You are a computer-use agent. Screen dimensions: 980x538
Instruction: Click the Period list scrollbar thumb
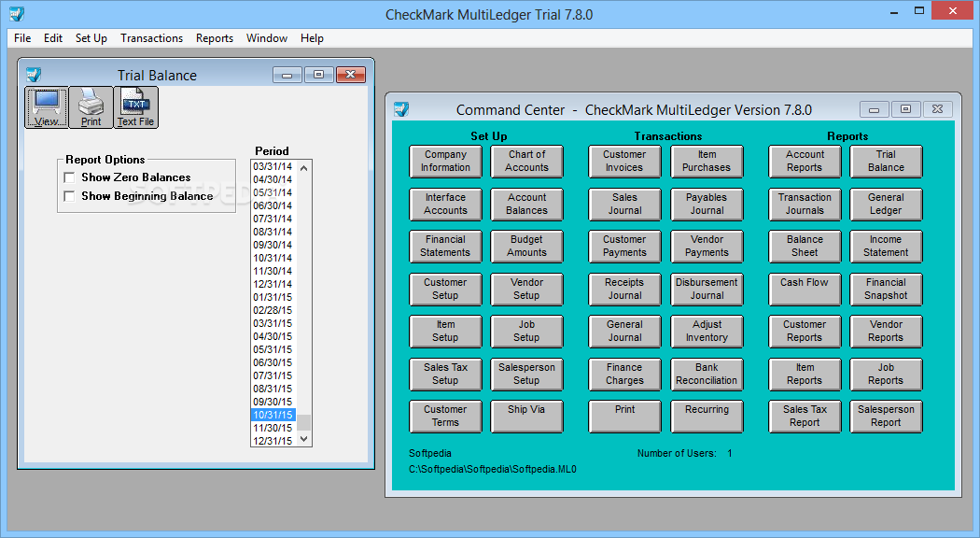pos(303,421)
